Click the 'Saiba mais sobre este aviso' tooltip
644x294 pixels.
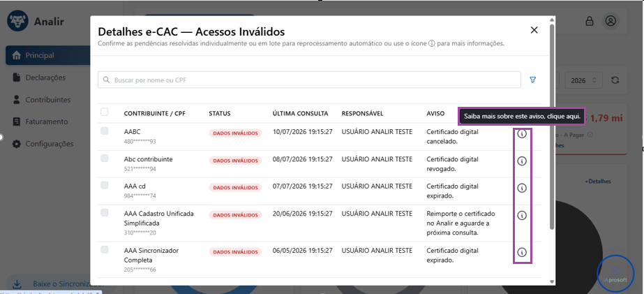point(522,117)
